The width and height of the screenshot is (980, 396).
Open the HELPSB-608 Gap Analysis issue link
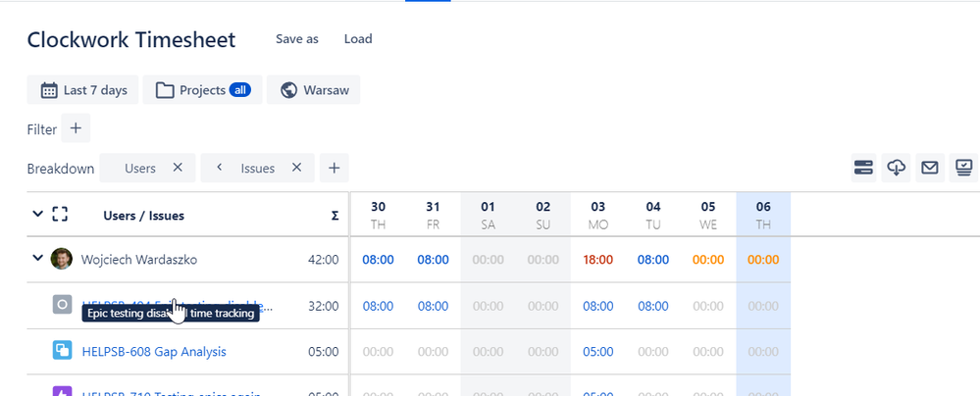154,352
